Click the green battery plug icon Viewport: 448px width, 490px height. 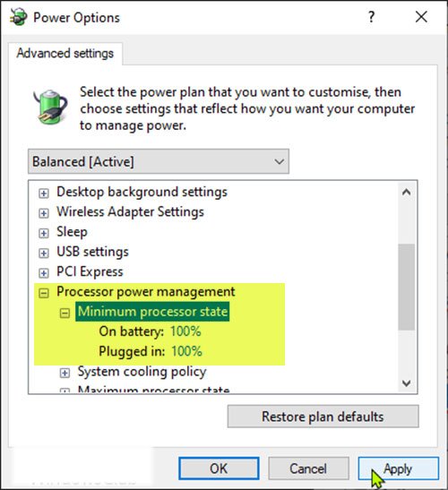tap(50, 107)
